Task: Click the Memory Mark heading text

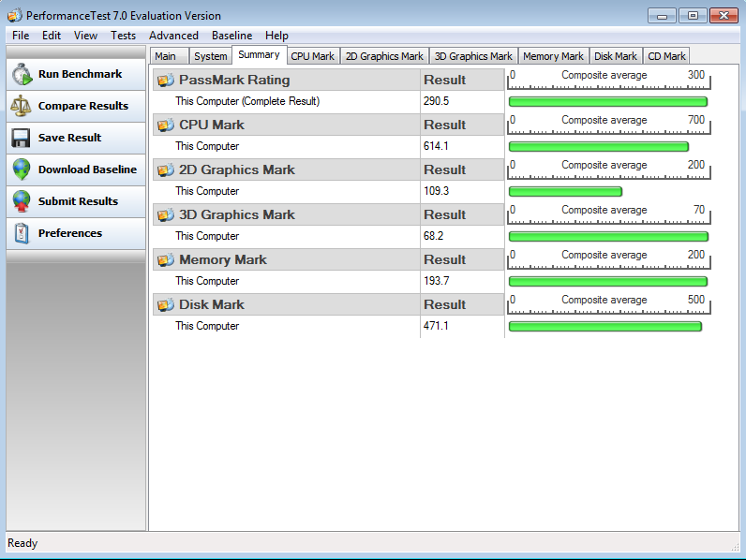Action: pyautogui.click(x=223, y=259)
